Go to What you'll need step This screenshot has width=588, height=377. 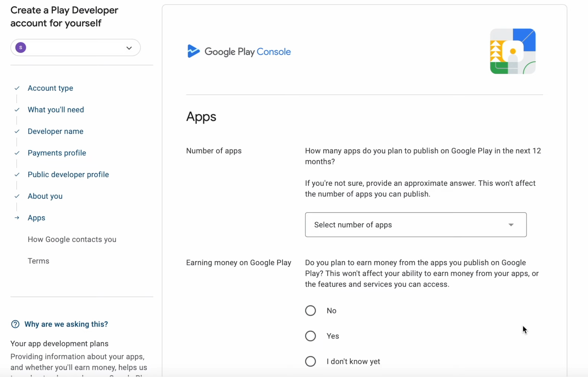(56, 110)
